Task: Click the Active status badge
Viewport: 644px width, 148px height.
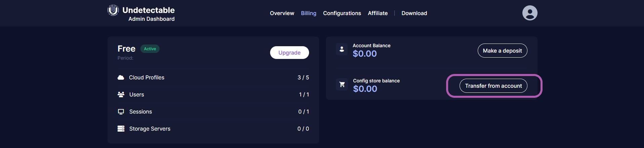Action: (150, 49)
